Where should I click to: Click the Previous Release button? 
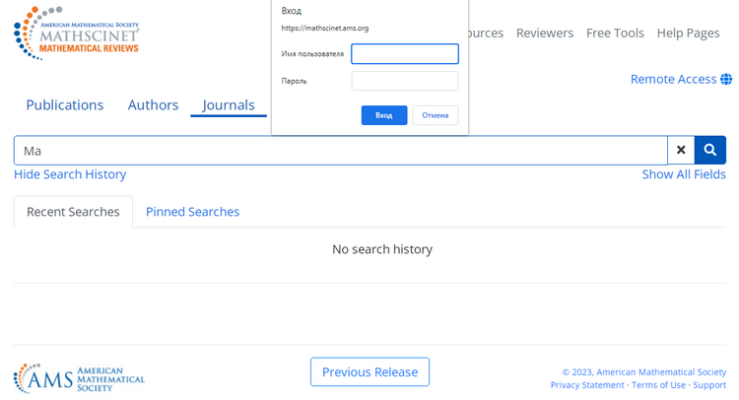point(370,372)
